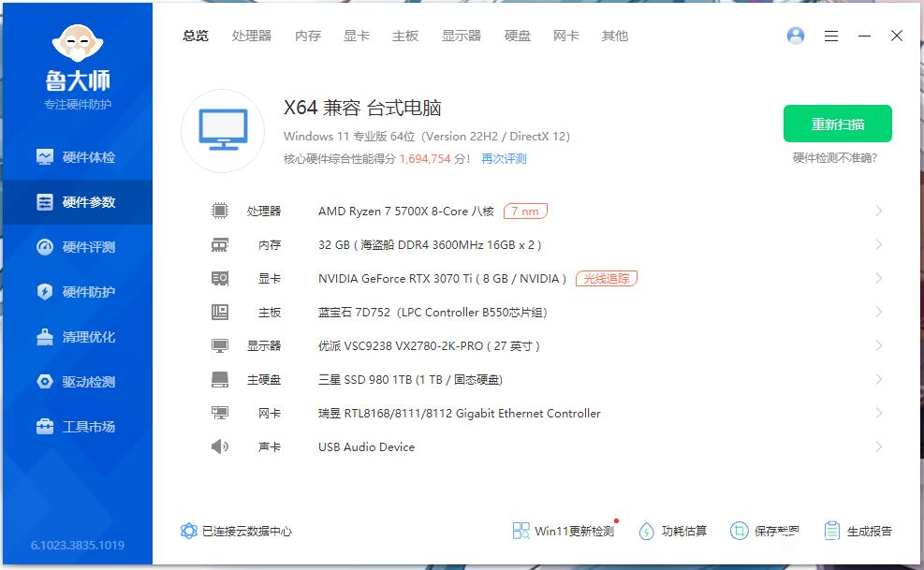This screenshot has width=924, height=570.
Task: Click 保存截图 to save screenshot
Action: [x=765, y=531]
